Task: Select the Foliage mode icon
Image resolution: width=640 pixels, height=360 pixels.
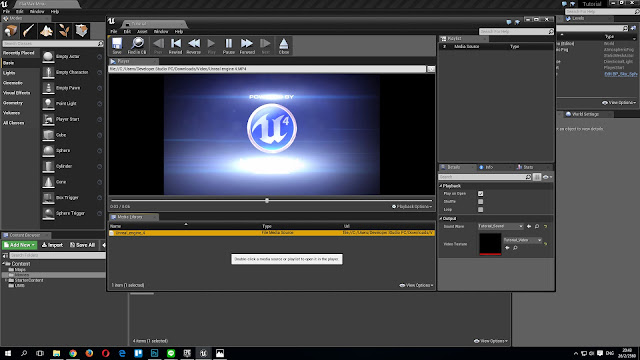Action: click(x=64, y=31)
